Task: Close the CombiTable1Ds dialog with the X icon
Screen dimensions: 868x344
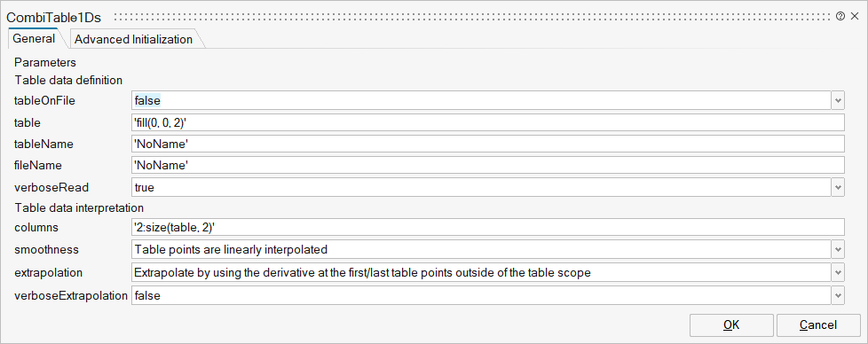Action: [855, 17]
